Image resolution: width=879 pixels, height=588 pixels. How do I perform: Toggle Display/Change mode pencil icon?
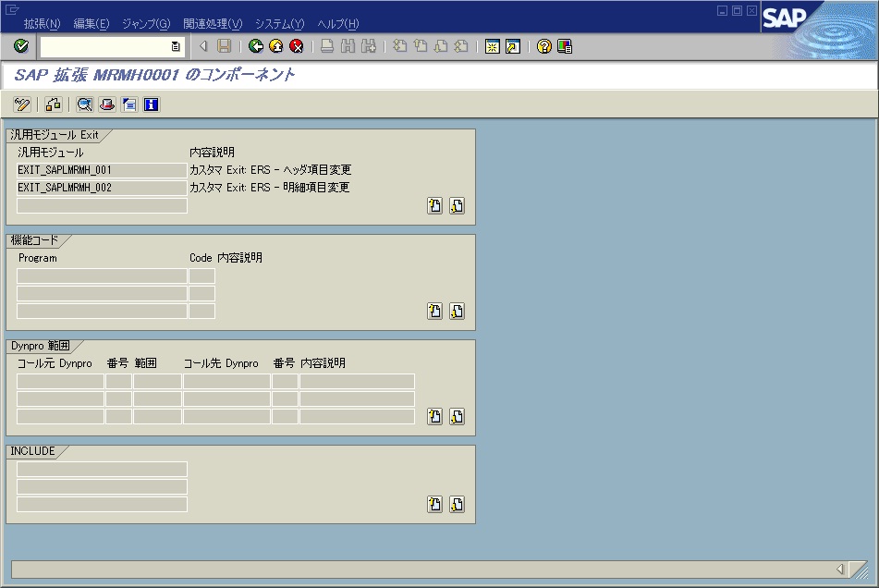pos(23,104)
